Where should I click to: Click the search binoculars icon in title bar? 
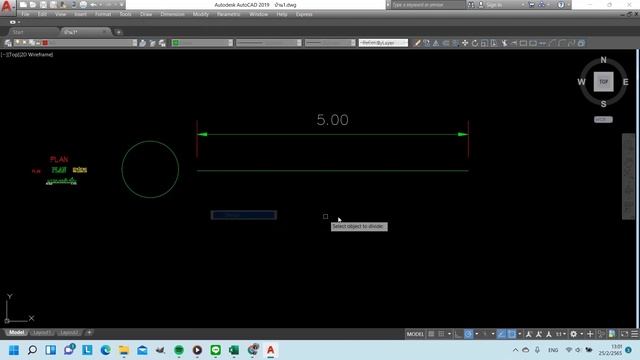tap(471, 5)
